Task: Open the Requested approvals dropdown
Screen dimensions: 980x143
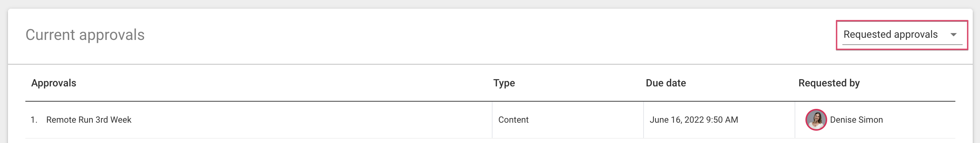Action: [902, 35]
